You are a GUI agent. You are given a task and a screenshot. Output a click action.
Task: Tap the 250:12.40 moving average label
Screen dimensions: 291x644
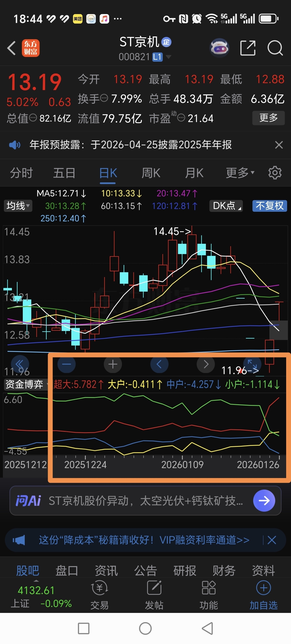pyautogui.click(x=63, y=218)
